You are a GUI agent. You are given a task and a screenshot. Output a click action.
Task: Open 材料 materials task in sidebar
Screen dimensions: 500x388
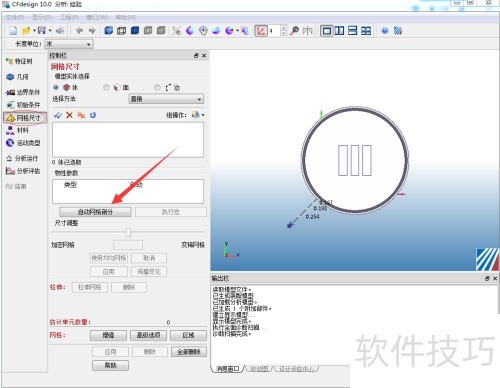coord(18,130)
